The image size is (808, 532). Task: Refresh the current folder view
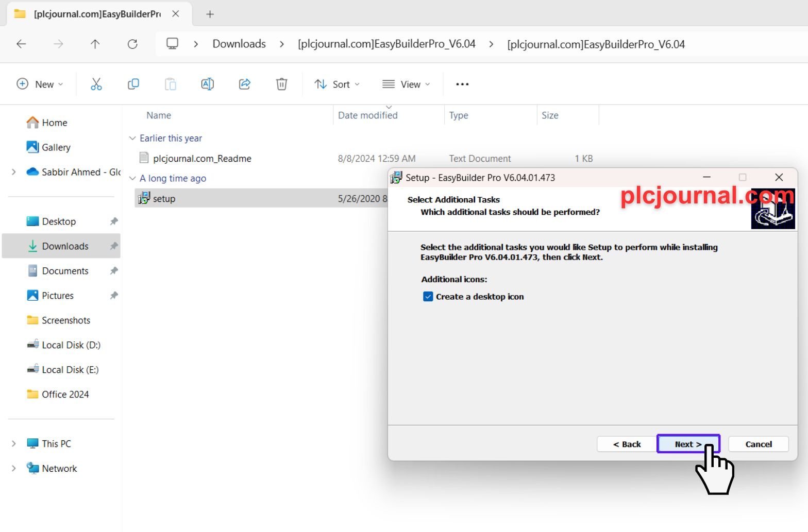pyautogui.click(x=132, y=44)
